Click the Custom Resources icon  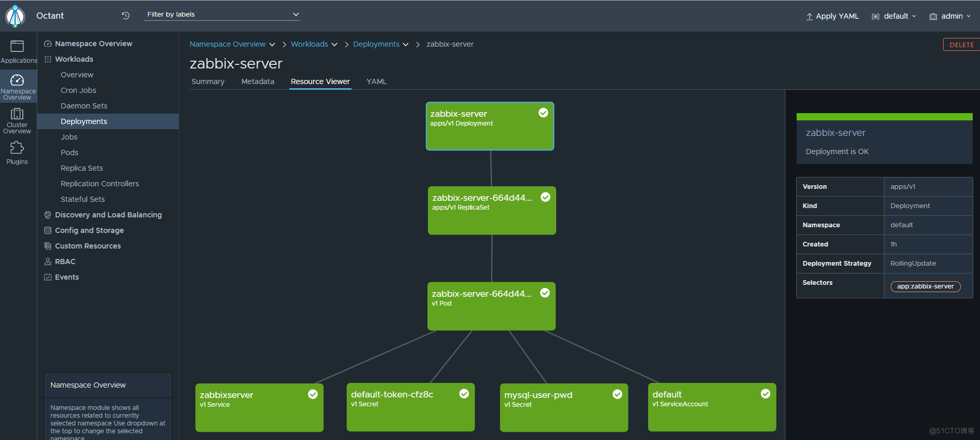click(x=48, y=246)
